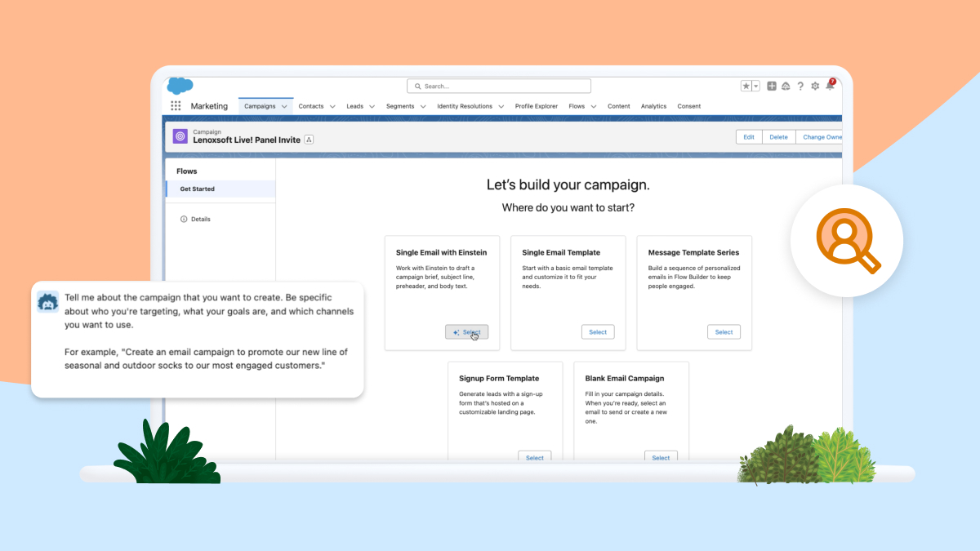Click the Notifications bell icon

click(x=829, y=87)
